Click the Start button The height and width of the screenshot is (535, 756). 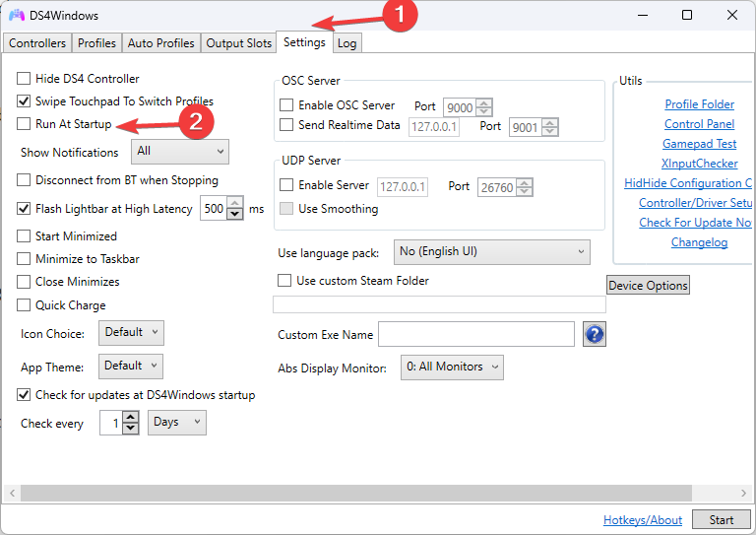pyautogui.click(x=722, y=520)
